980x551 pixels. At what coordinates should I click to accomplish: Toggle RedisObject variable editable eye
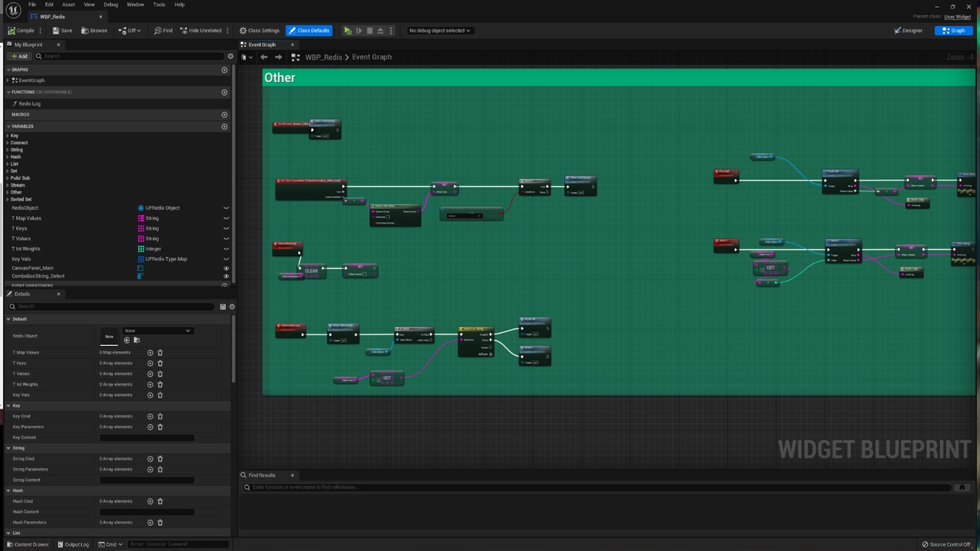click(226, 208)
